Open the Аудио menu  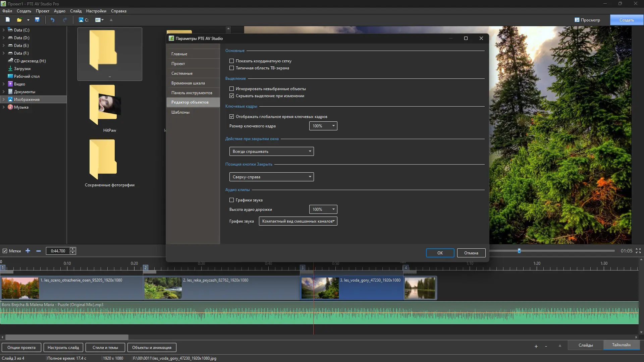pos(59,11)
